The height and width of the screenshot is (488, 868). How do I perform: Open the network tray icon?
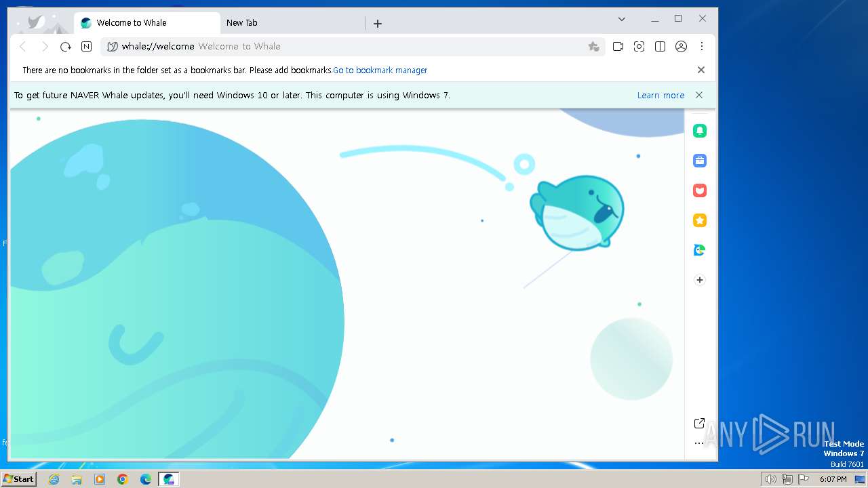(787, 479)
